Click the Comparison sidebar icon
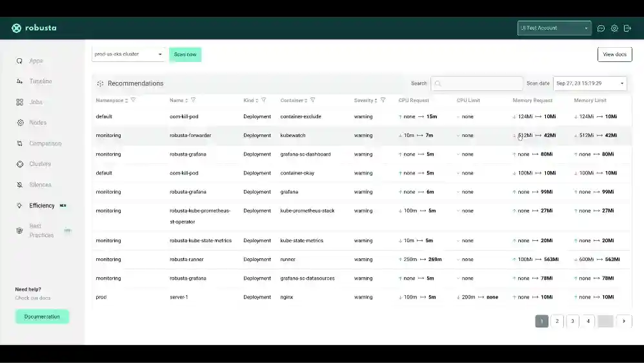 pos(19,143)
